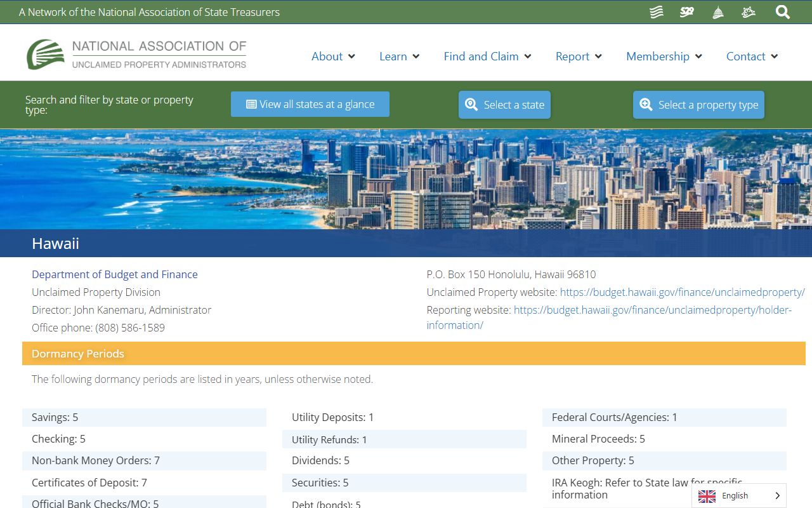
Task: Click Select a property type button
Action: [698, 105]
